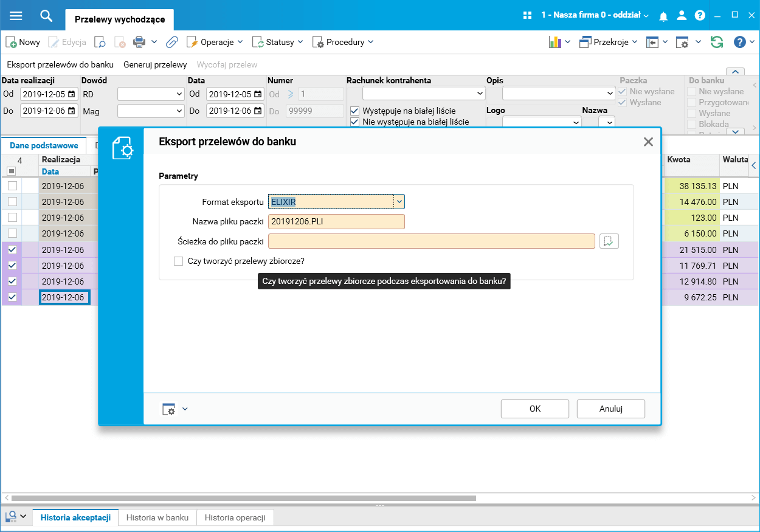760x532 pixels.
Task: Expand the Format eksportu dropdown
Action: click(399, 202)
